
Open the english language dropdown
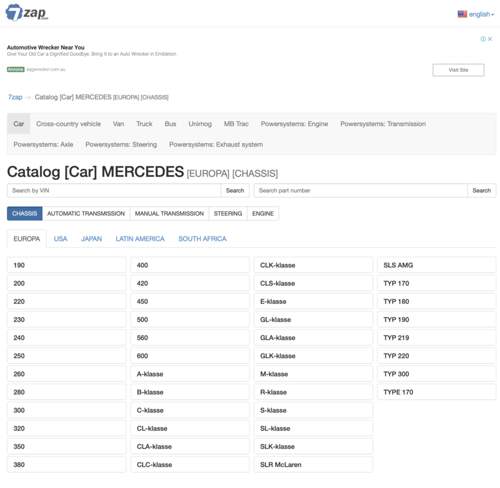[x=476, y=14]
